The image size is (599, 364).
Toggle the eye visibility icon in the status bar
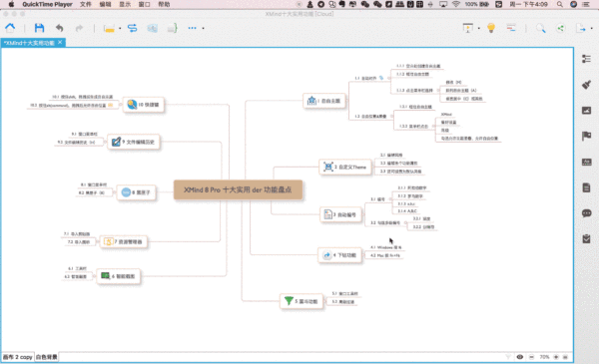tap(520, 357)
